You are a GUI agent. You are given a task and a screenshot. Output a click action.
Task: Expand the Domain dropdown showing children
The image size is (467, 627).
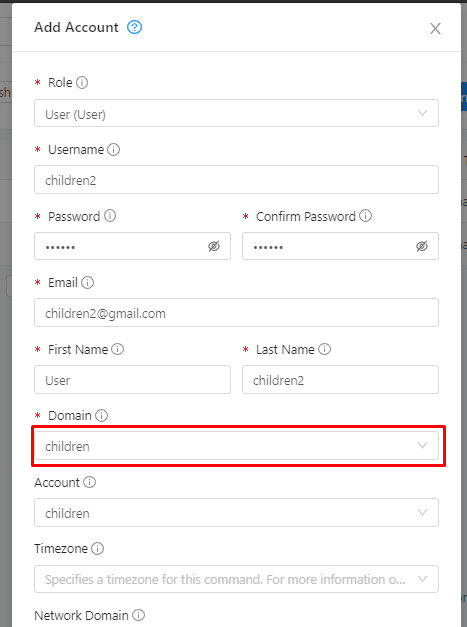236,445
